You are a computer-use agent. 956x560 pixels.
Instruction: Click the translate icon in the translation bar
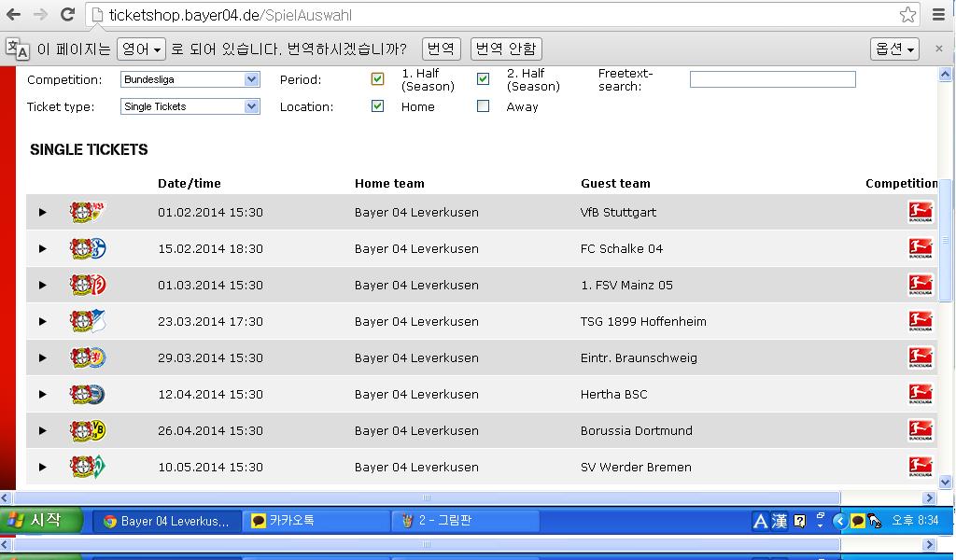pyautogui.click(x=18, y=49)
